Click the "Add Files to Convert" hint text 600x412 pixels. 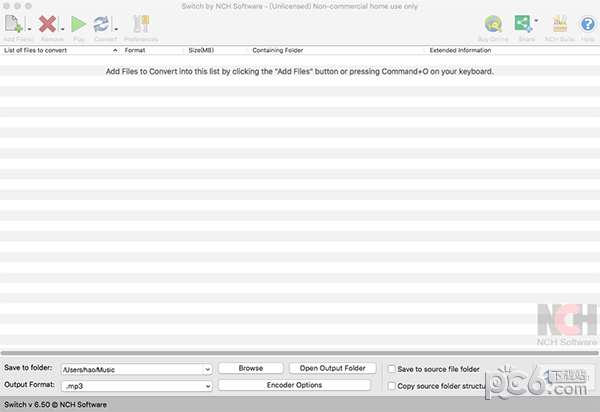click(300, 71)
